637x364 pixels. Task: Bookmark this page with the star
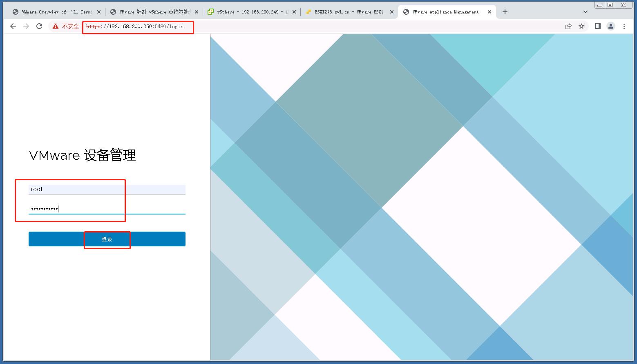pyautogui.click(x=581, y=26)
